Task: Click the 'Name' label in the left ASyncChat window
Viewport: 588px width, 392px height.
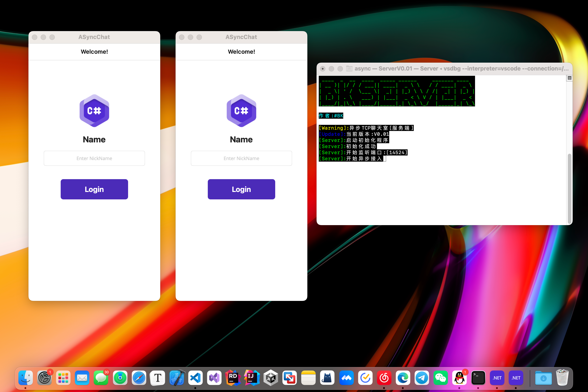Action: tap(94, 139)
